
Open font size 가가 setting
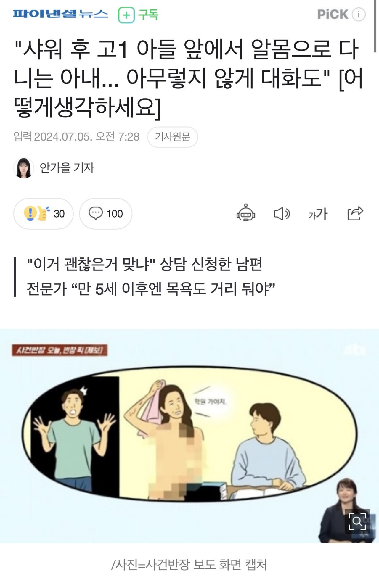click(318, 214)
